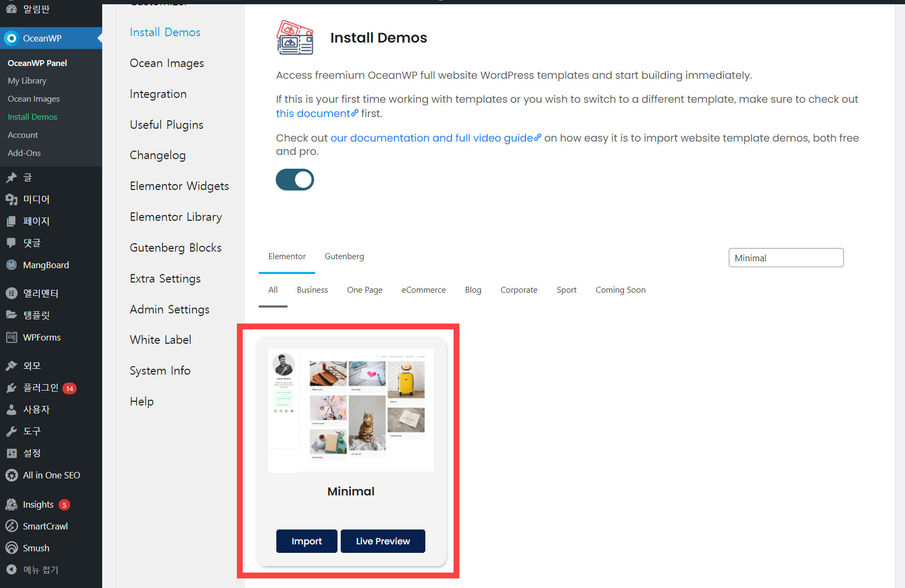Click the Elementor icon beside 엘리멘터
905x588 pixels.
click(11, 293)
